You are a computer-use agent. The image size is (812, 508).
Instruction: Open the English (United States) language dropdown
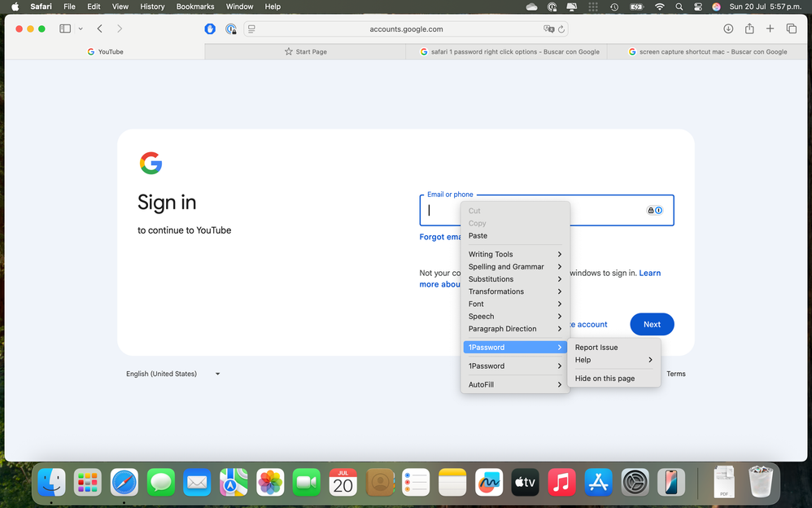pyautogui.click(x=173, y=374)
